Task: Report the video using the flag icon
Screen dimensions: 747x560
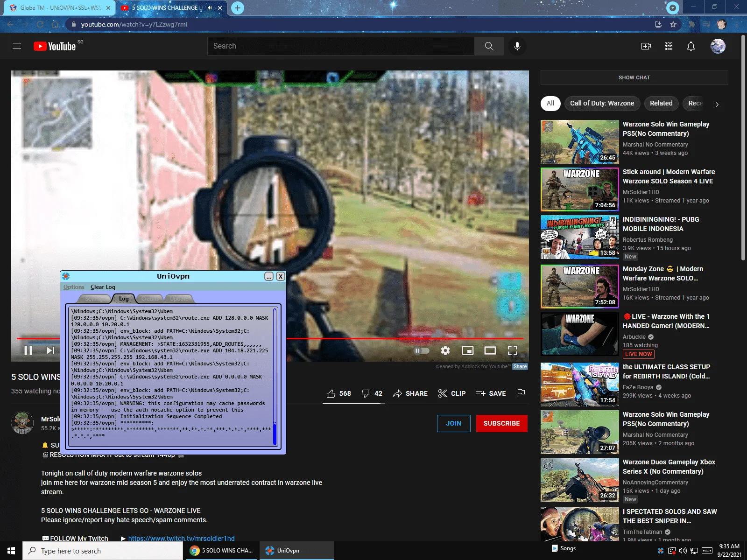Action: click(521, 393)
